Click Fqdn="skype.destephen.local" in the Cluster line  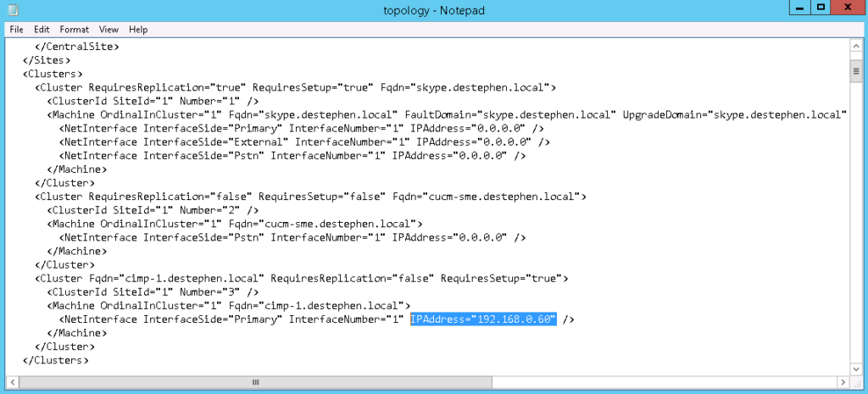coord(465,87)
